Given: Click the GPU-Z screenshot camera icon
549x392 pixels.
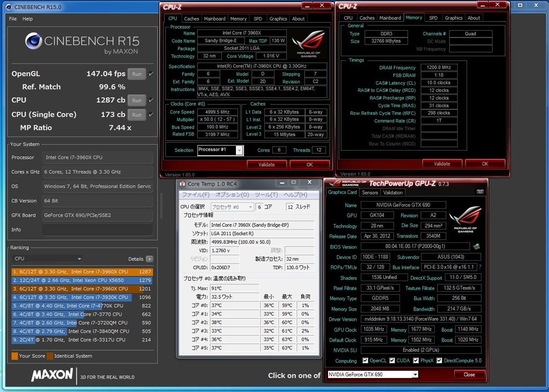Looking at the screenshot, I should 480,192.
